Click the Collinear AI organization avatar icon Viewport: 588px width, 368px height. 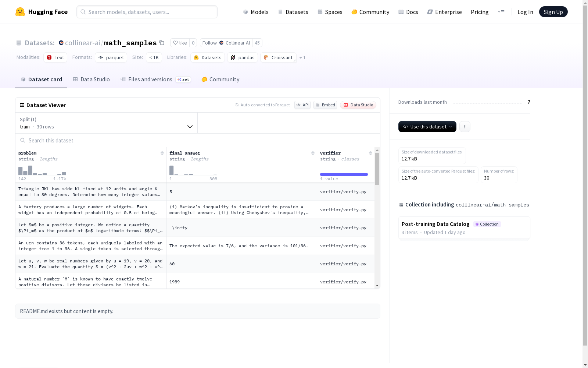[x=222, y=43]
